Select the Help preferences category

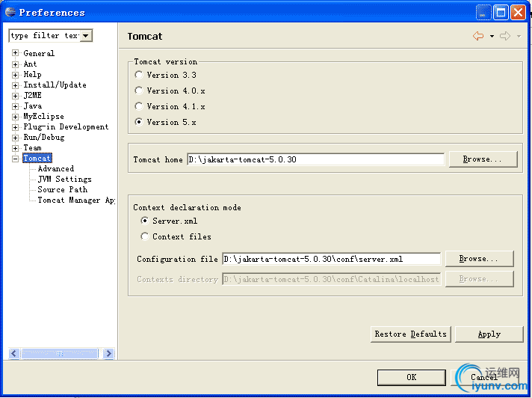coord(32,74)
